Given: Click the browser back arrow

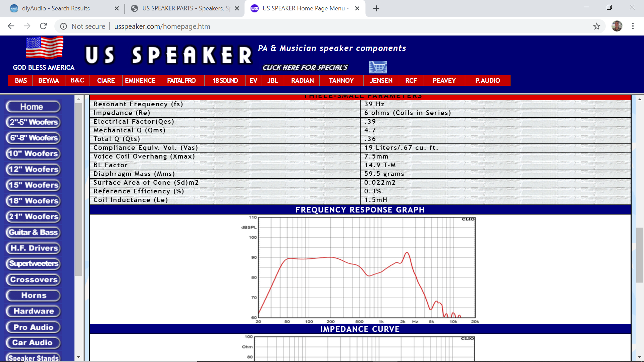Looking at the screenshot, I should (11, 26).
